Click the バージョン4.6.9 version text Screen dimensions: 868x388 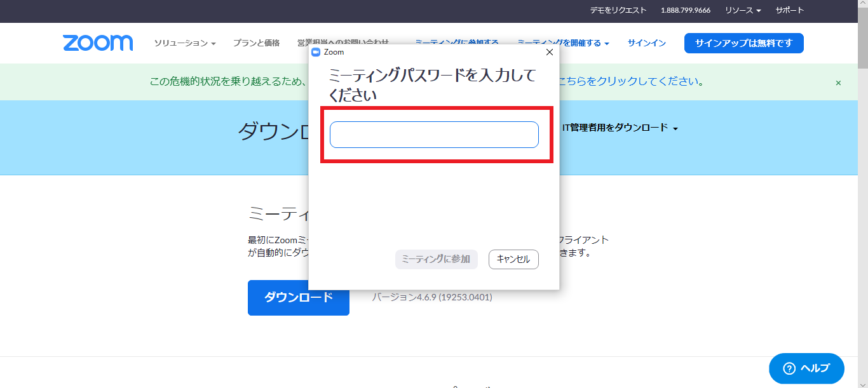click(432, 297)
